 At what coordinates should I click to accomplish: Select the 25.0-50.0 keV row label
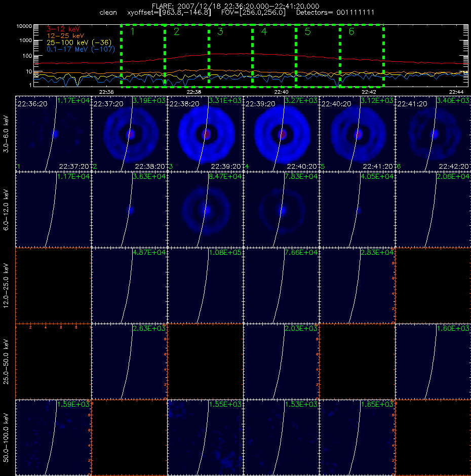[6, 362]
